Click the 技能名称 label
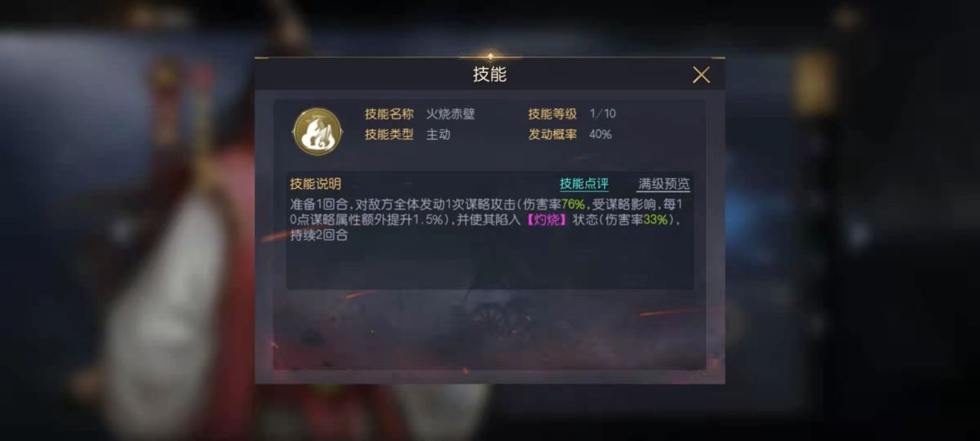The height and width of the screenshot is (441, 980). pyautogui.click(x=389, y=114)
